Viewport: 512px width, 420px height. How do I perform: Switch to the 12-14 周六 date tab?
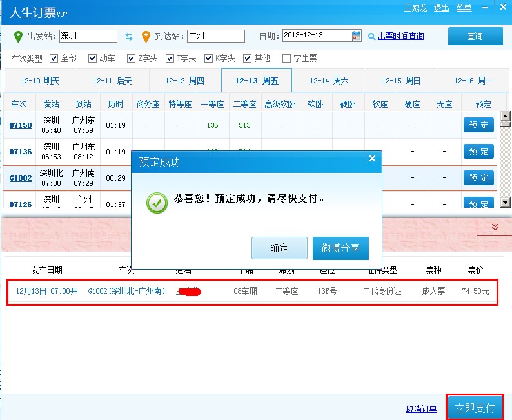point(329,81)
